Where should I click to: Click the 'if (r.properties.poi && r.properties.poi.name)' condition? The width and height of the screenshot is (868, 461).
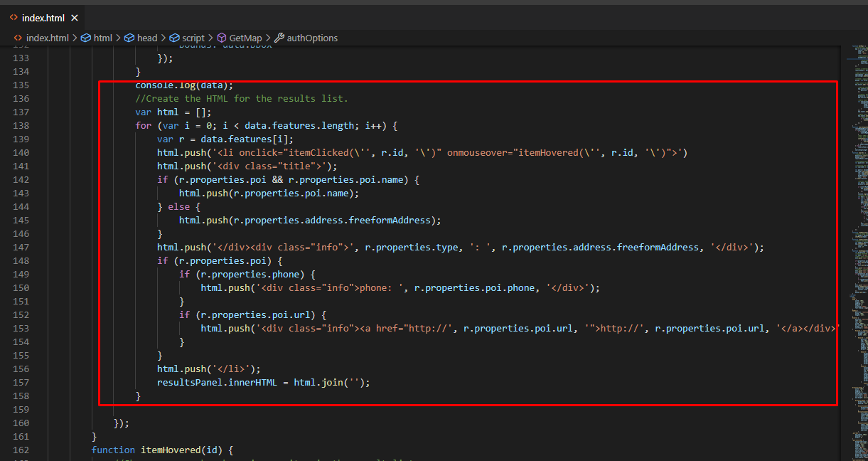coord(288,179)
